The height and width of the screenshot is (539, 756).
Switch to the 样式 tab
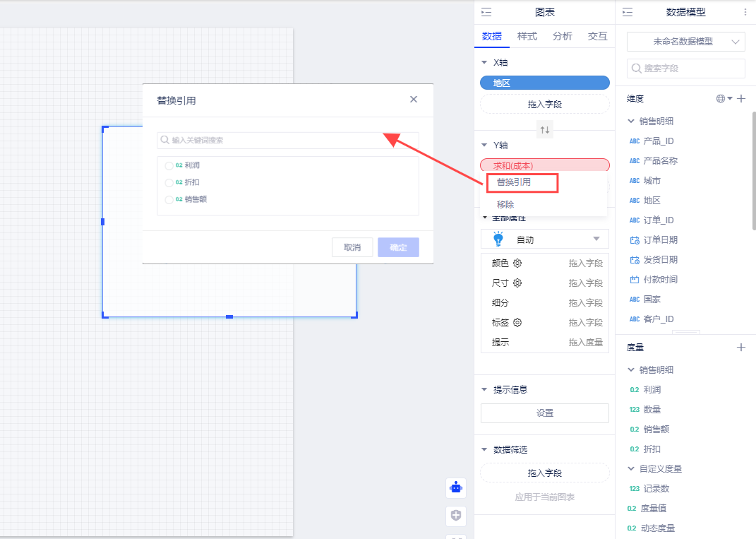pyautogui.click(x=527, y=37)
